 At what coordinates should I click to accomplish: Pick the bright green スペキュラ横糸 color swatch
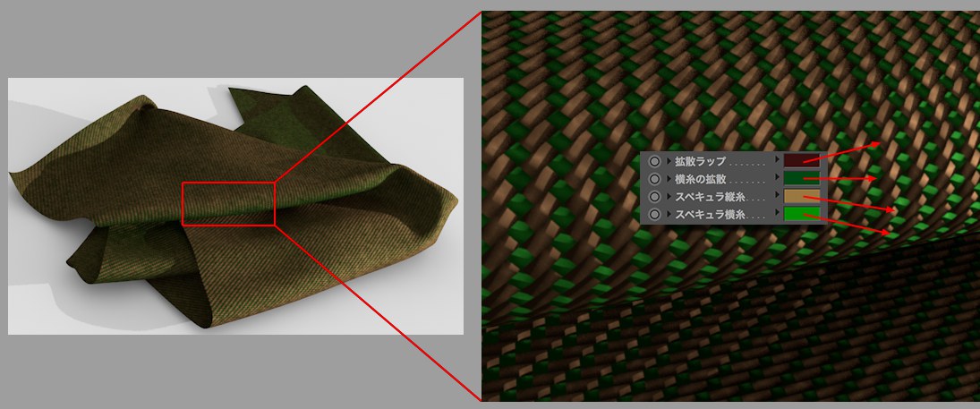[x=801, y=214]
